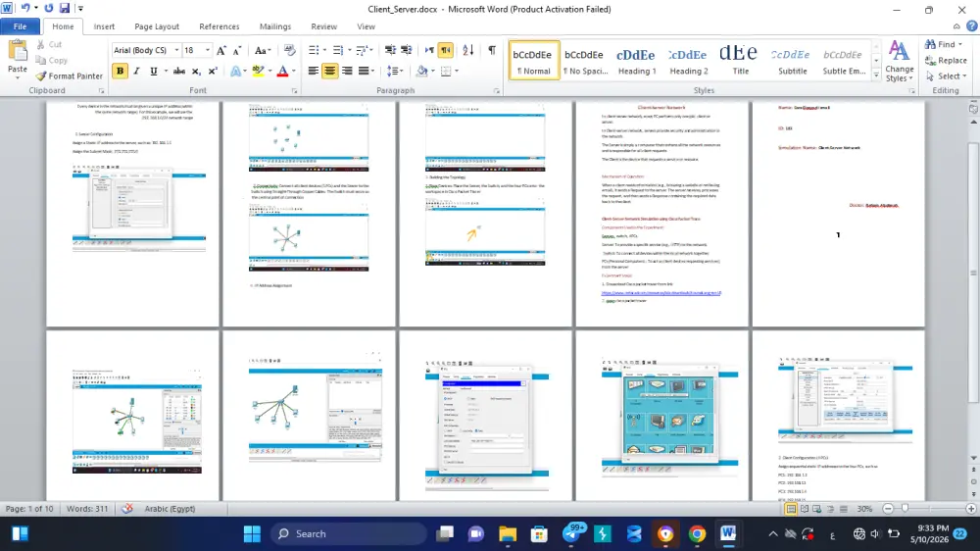Switch to the Page Layout tab
The width and height of the screenshot is (980, 551).
(156, 26)
